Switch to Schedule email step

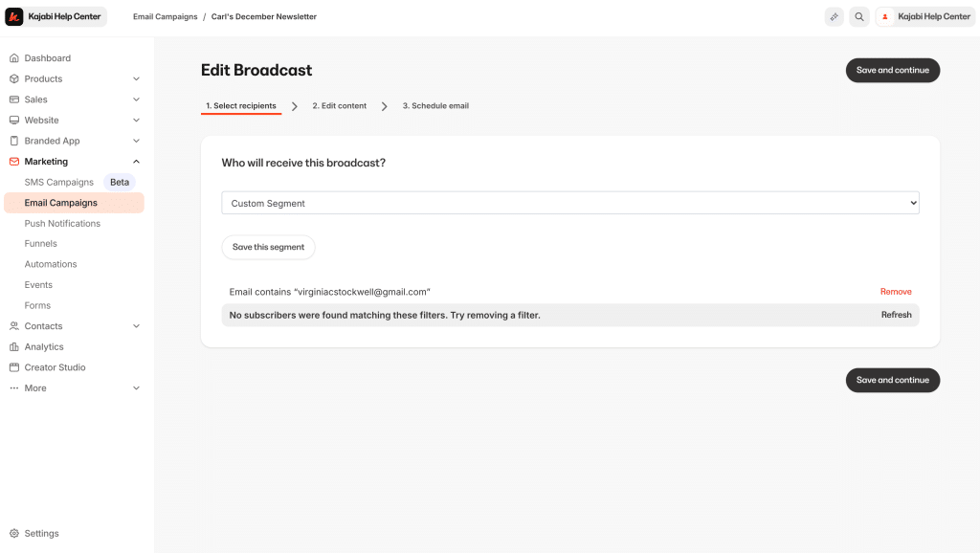click(435, 106)
